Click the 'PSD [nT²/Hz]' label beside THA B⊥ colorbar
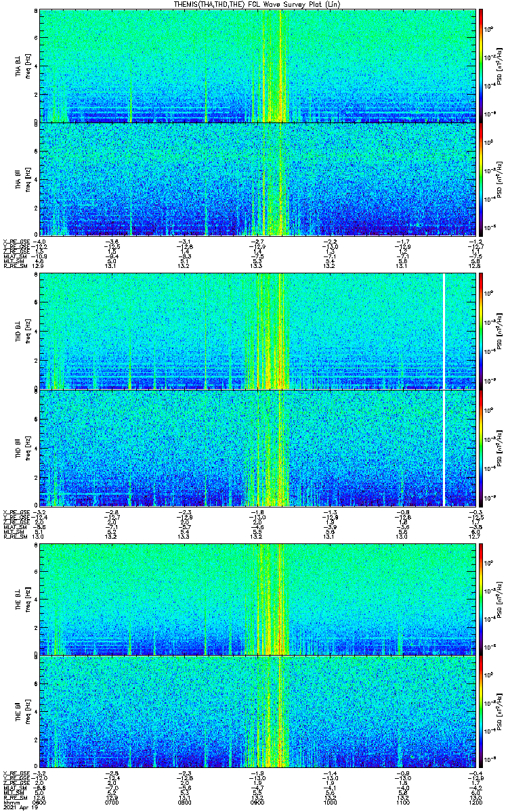Screen dimensions: 508x812 [500, 66]
